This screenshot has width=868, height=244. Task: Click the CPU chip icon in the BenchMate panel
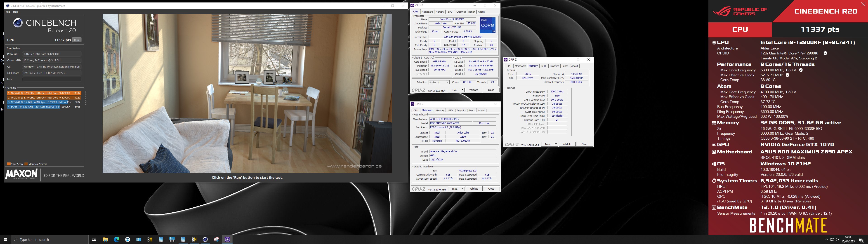point(714,42)
